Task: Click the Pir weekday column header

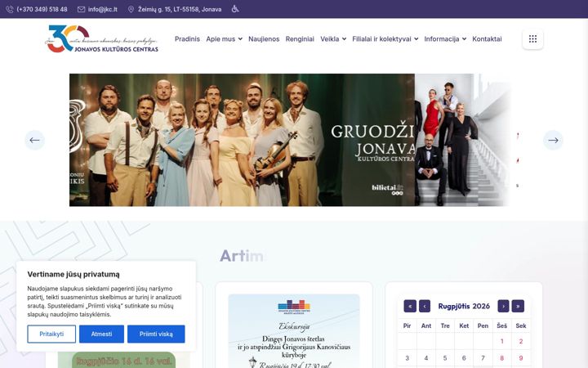Action: [407, 326]
